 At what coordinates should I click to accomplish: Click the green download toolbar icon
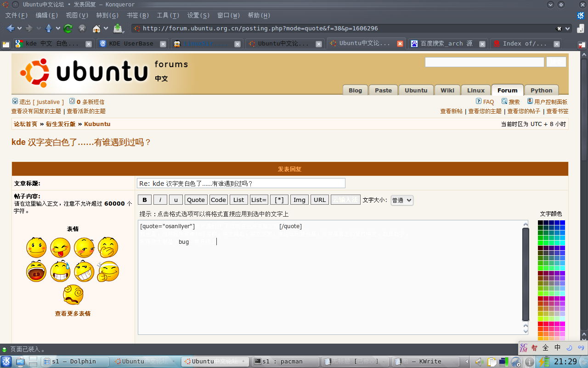coord(118,29)
